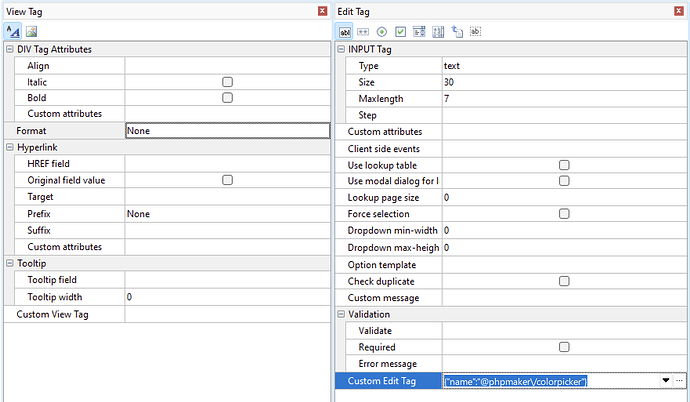Image resolution: width=690 pixels, height=402 pixels.
Task: Open the Custom Edit Tag dropdown arrow
Action: point(665,381)
